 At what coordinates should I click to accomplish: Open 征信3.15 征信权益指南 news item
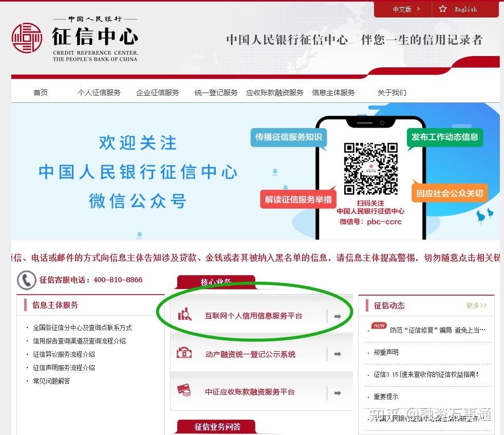coord(426,374)
